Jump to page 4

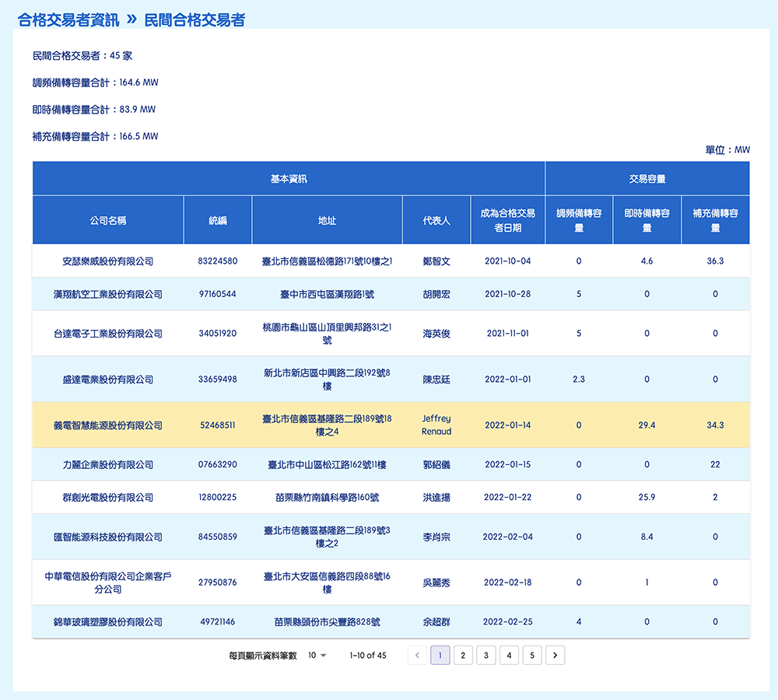[x=509, y=656]
